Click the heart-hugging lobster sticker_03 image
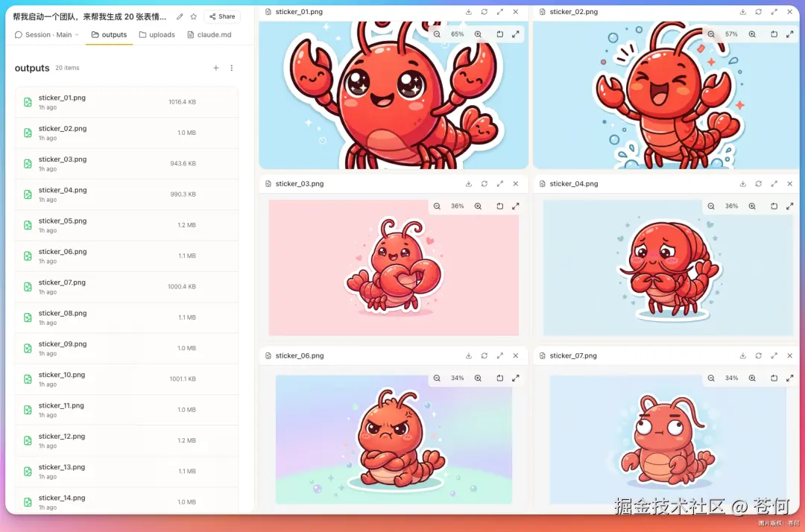 [394, 267]
